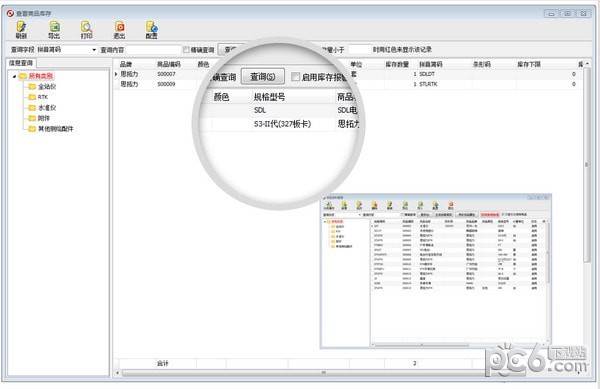Screen dimensions: 600x389
Task: Open the 配置 configuration toolbar icon
Action: tap(152, 30)
